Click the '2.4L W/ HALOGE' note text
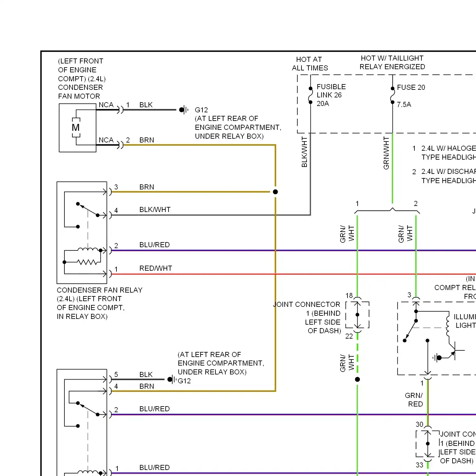The width and height of the screenshot is (476, 476). tap(448, 148)
